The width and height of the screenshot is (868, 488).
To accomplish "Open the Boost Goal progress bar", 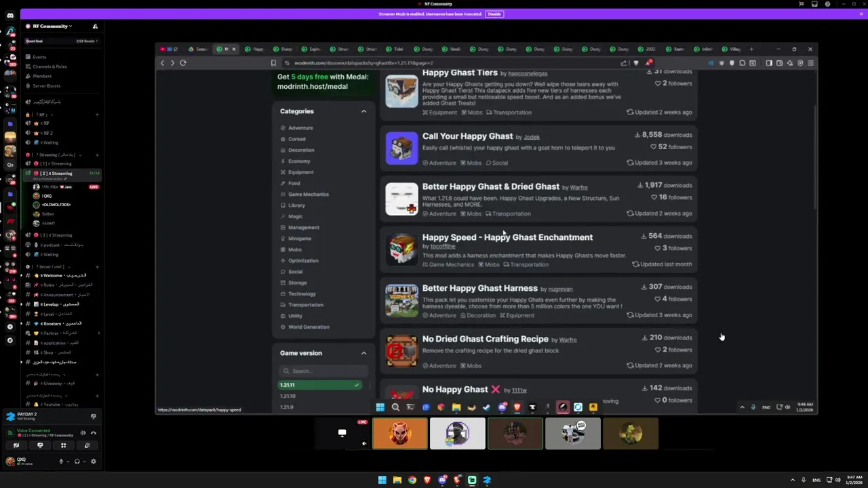I will [61, 41].
